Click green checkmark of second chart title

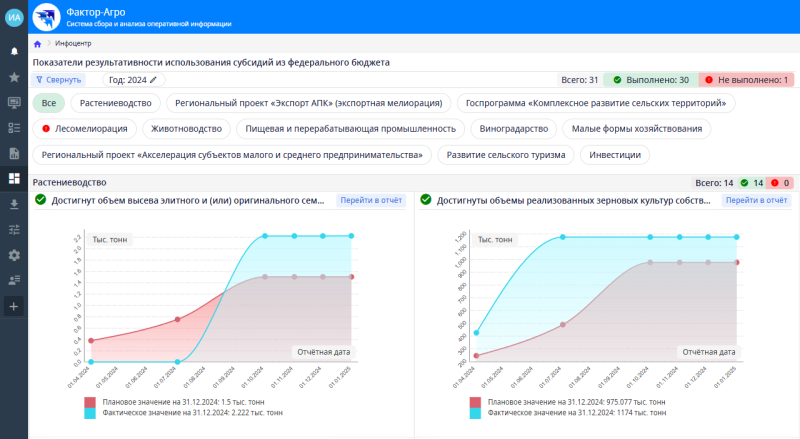pyautogui.click(x=426, y=200)
